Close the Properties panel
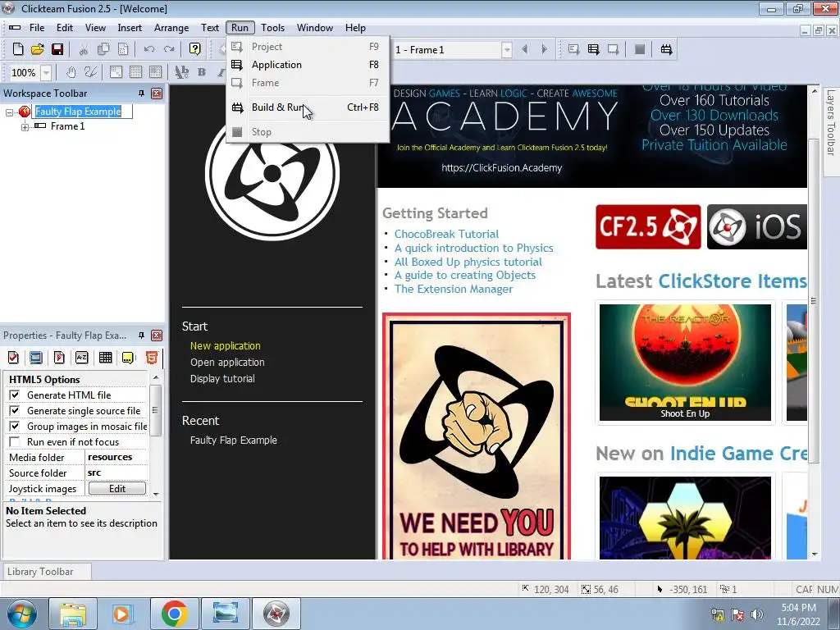The height and width of the screenshot is (630, 840). click(157, 336)
